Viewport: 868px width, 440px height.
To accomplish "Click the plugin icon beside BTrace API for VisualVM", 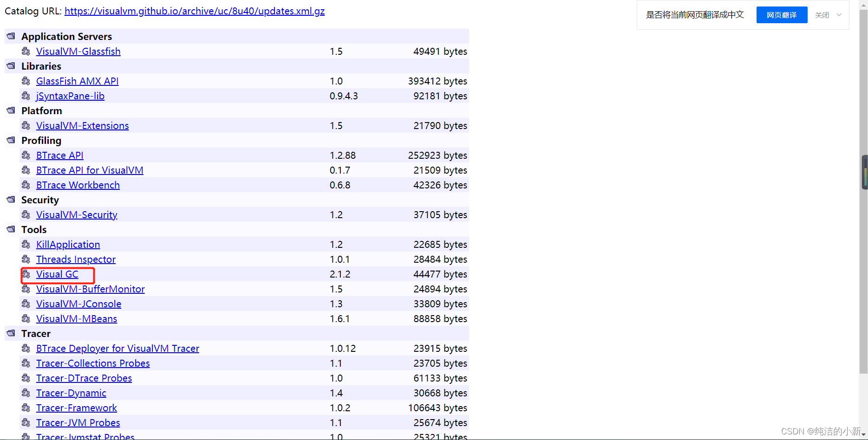I will click(26, 170).
